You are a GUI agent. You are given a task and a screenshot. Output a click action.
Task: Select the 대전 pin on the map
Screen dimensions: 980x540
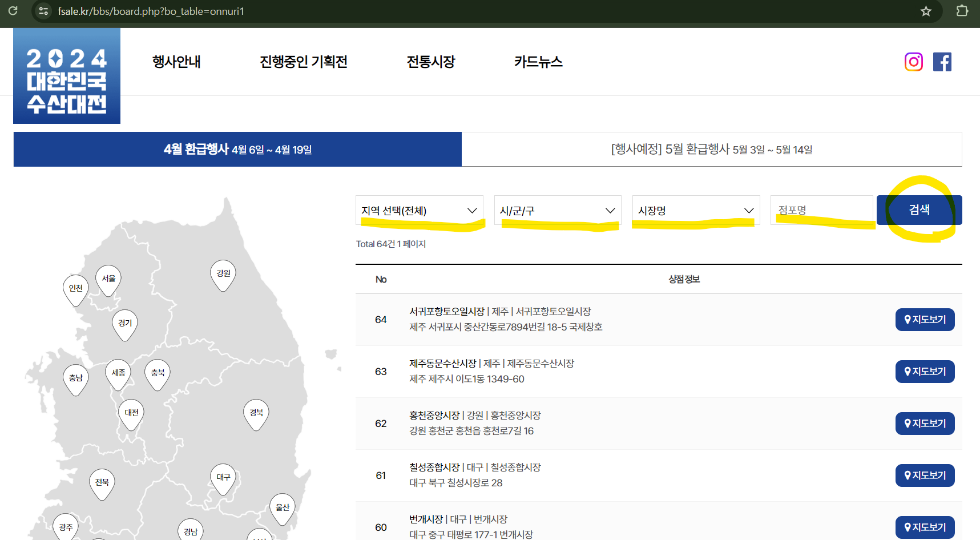click(x=131, y=413)
